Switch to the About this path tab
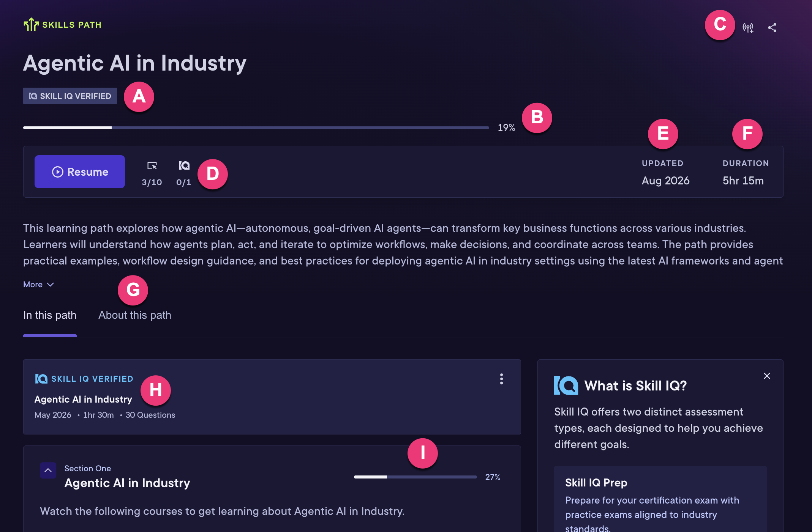Screen dimensions: 812x532 (135, 315)
